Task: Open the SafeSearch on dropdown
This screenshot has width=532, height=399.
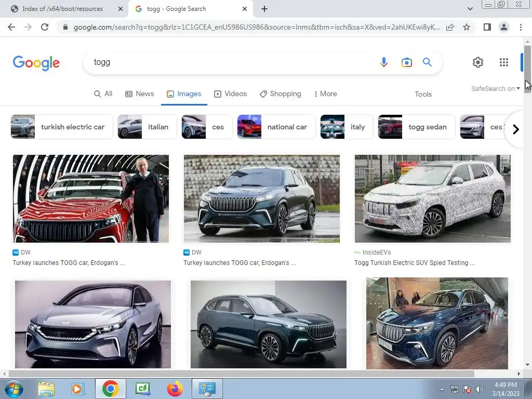Action: tap(495, 88)
